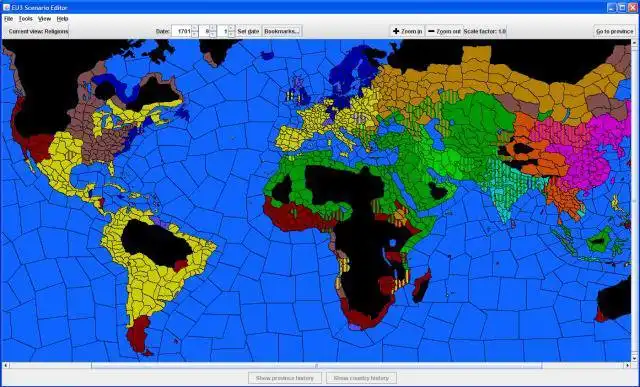Screen dimensions: 640x387
Task: Click the horizontal scrollbar right arrow
Action: 628,365
